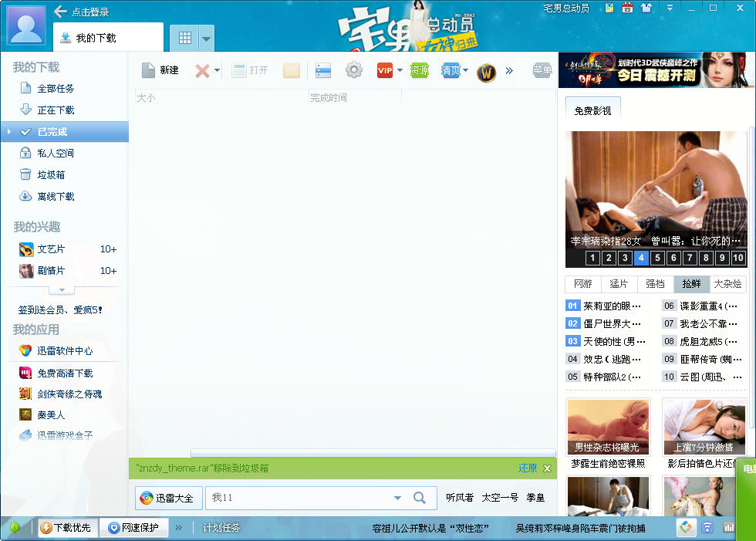
Task: Open the 清爽 dropdown arrow
Action: coord(466,70)
